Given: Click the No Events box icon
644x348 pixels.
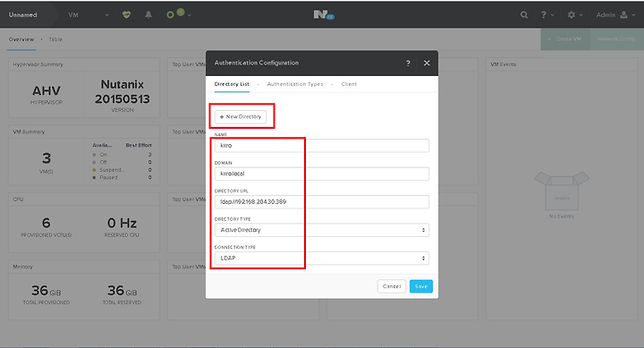Looking at the screenshot, I should click(x=562, y=191).
